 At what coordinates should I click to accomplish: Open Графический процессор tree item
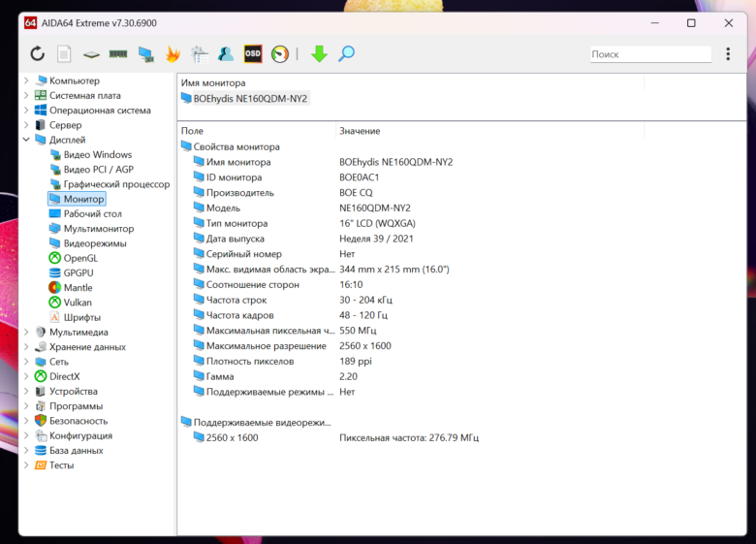[x=110, y=184]
